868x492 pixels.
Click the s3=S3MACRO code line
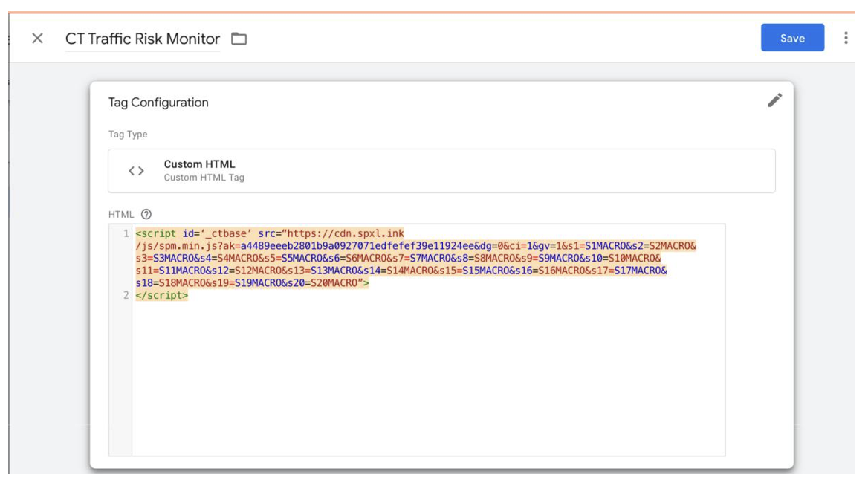398,259
